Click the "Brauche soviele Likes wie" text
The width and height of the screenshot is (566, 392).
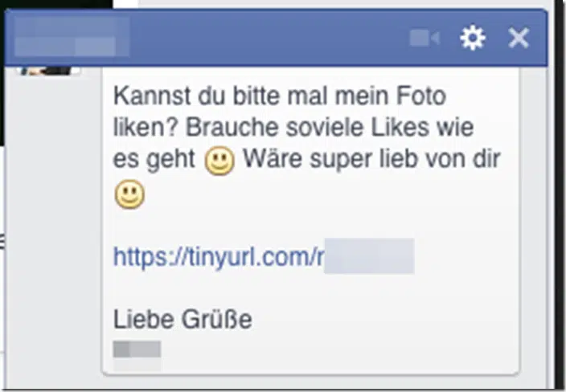tap(330, 127)
